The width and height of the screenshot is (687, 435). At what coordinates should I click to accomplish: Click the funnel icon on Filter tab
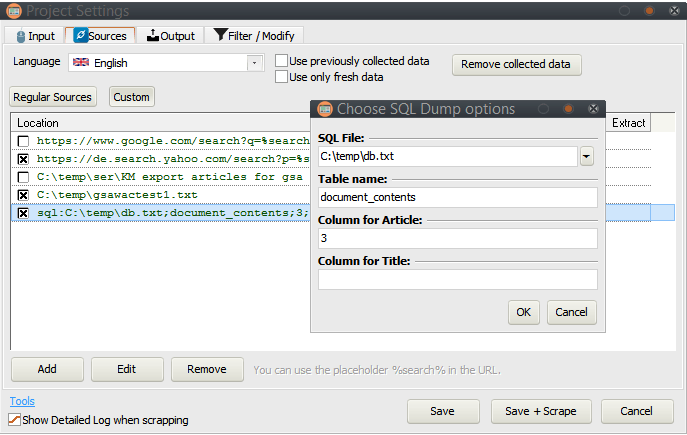[x=220, y=35]
